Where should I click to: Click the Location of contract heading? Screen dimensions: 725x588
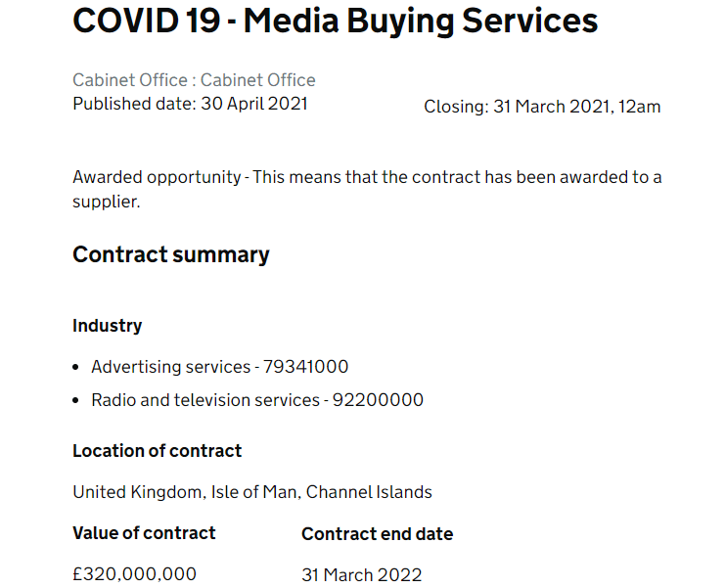tap(158, 451)
